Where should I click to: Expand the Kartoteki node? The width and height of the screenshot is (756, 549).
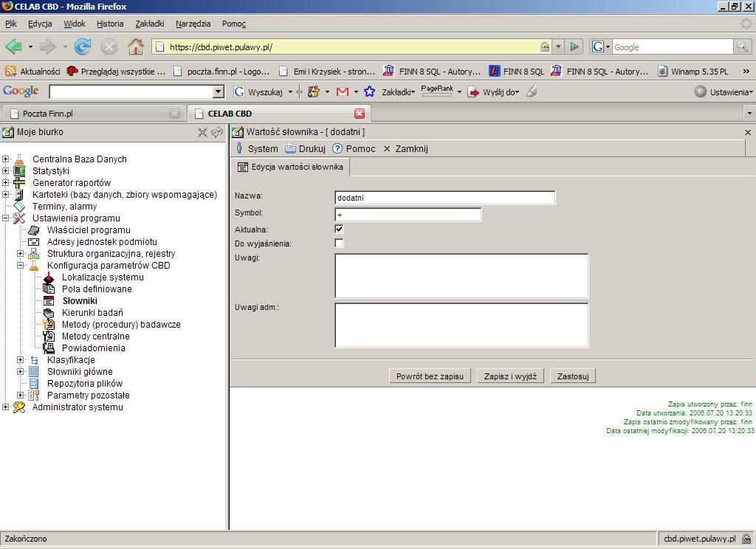click(x=6, y=194)
